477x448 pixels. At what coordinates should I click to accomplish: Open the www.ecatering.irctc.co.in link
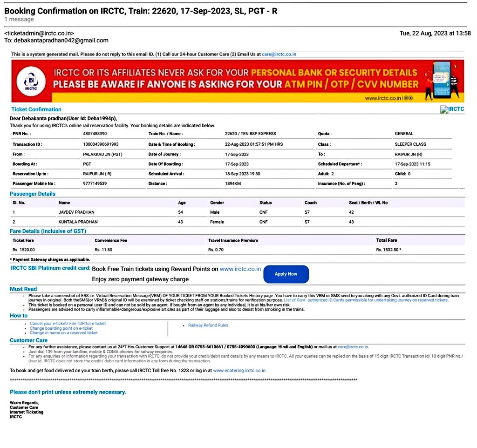pyautogui.click(x=239, y=371)
